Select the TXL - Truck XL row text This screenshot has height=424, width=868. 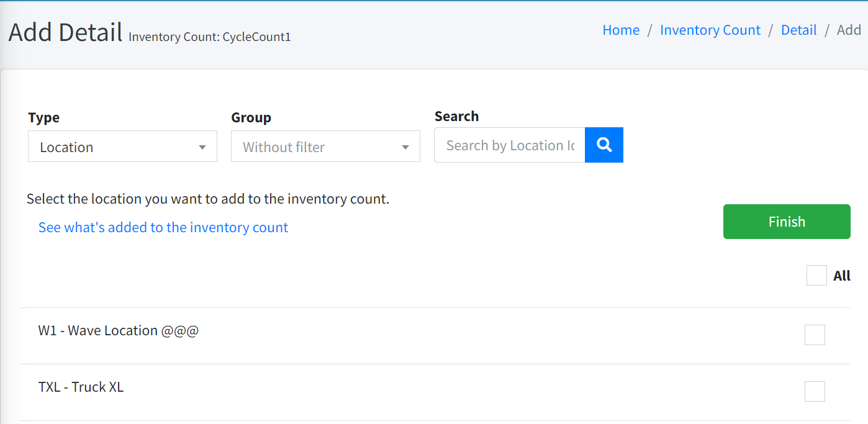(81, 387)
